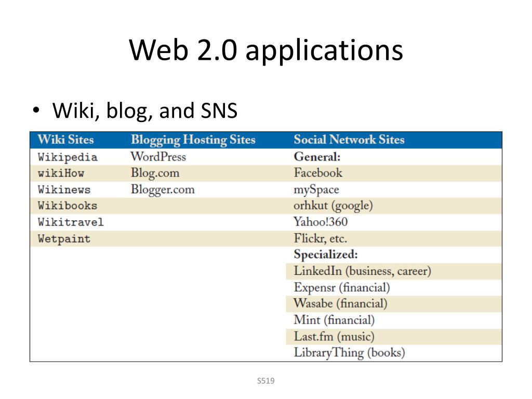Click the bold 'General:' label
This screenshot has width=532, height=399.
pos(317,157)
